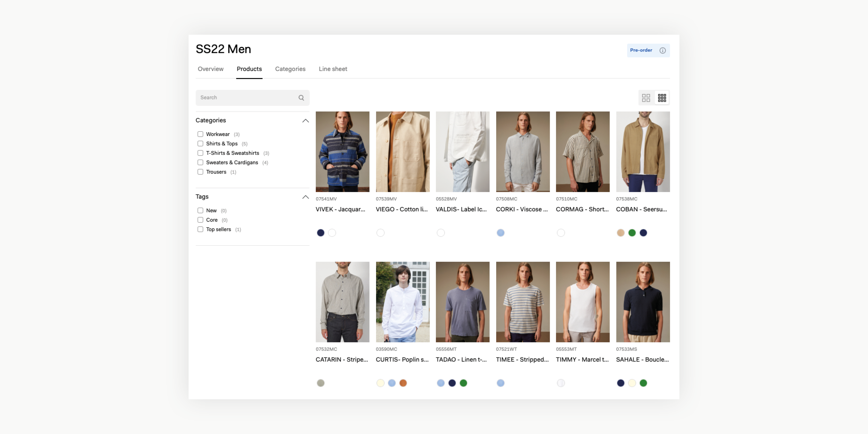
Task: Select cream swatch on CURTIS product
Action: pyautogui.click(x=380, y=383)
